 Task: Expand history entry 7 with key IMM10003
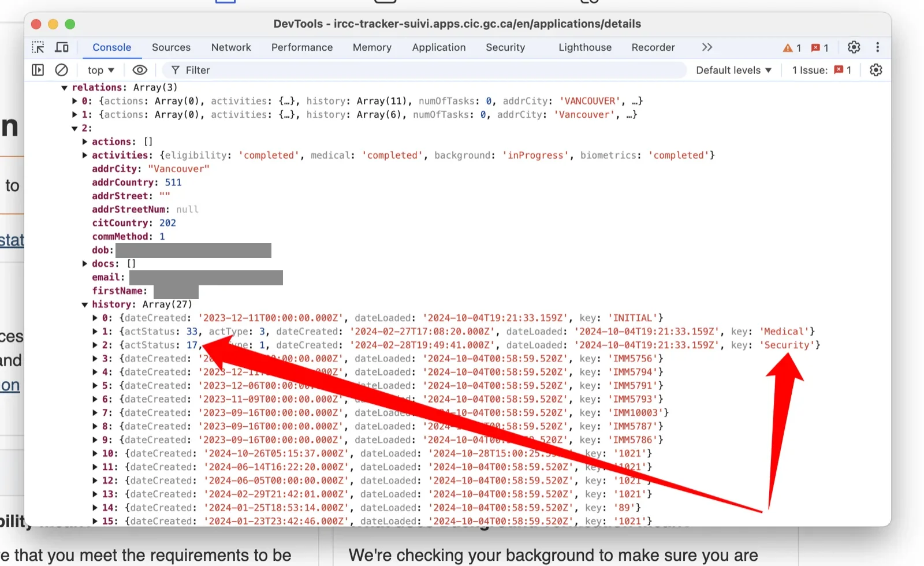click(x=95, y=412)
